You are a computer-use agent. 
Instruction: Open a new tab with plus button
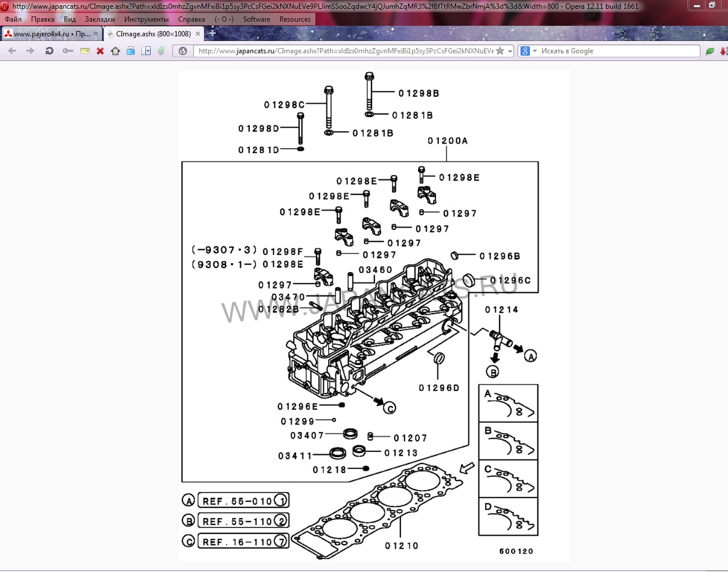click(x=212, y=33)
